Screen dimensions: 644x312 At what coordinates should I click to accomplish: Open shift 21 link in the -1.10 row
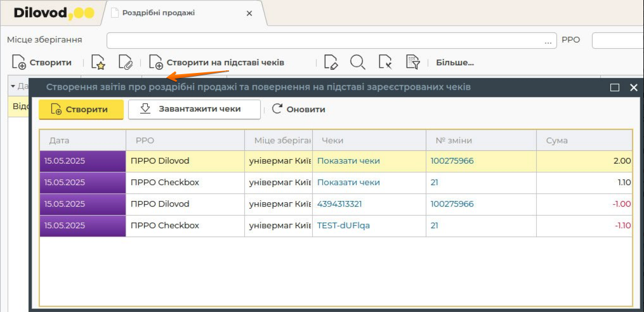click(434, 225)
